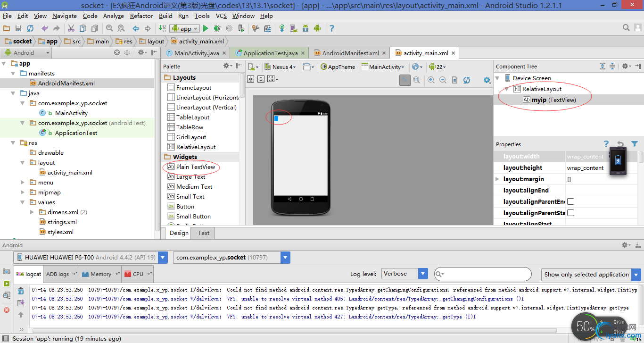This screenshot has width=644, height=343.
Task: Check the layout:alignParentEnd checkbox
Action: point(570,201)
